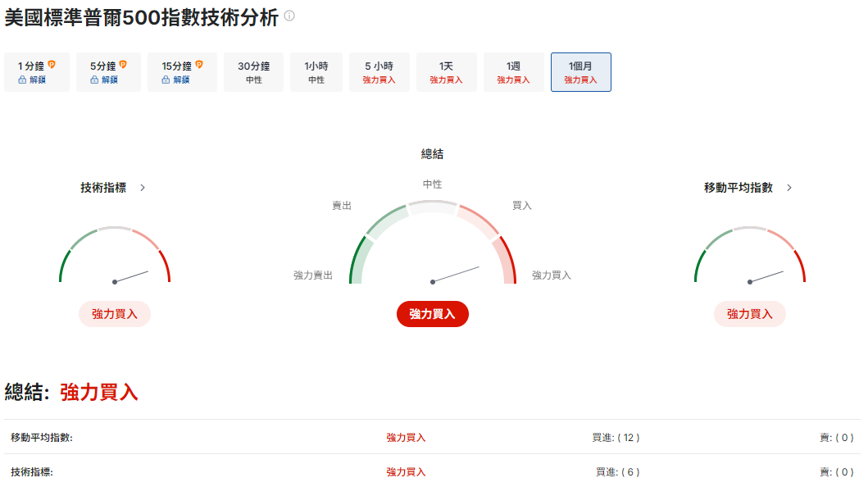Viewport: 868px width, 487px height.
Task: Click the P badge on the 5分鐘 timeframe
Action: [x=123, y=64]
